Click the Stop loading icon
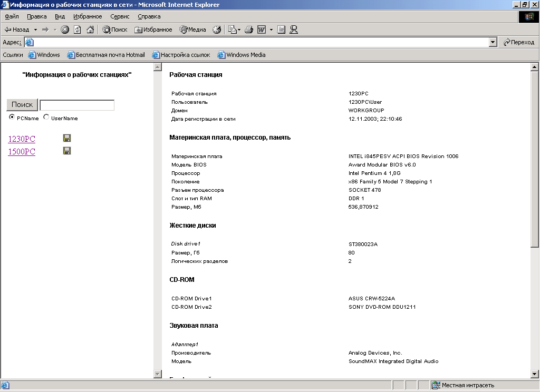 65,30
